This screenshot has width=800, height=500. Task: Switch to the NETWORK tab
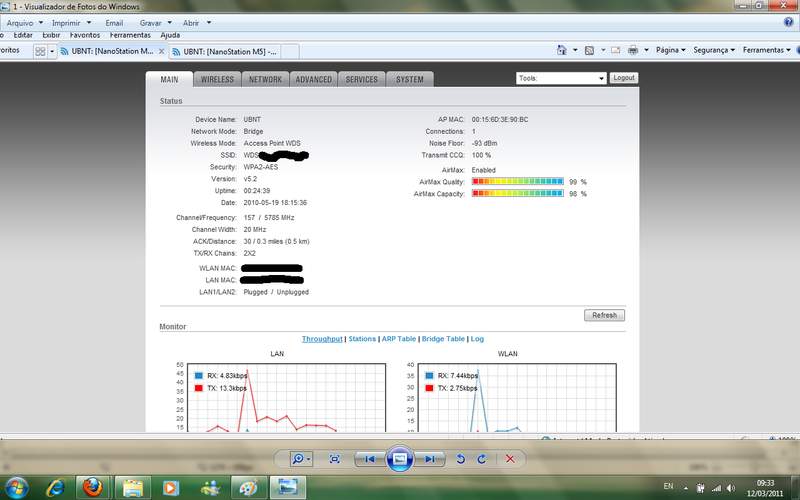265,80
